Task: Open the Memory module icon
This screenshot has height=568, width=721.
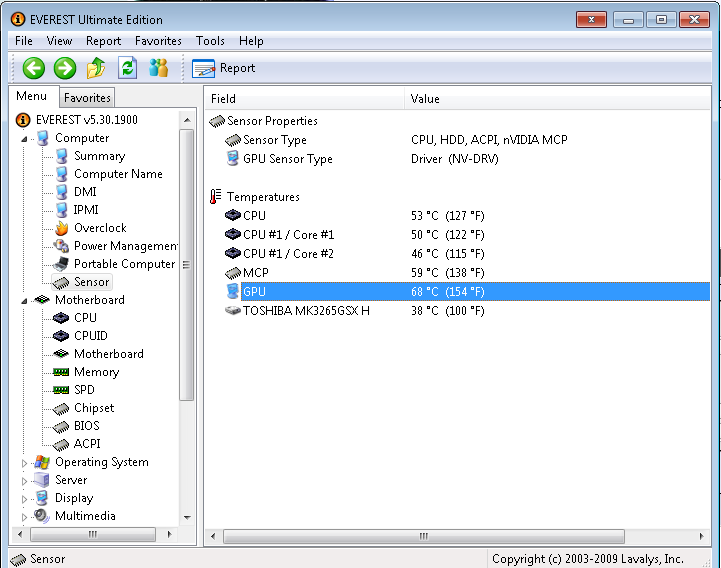Action: (61, 372)
